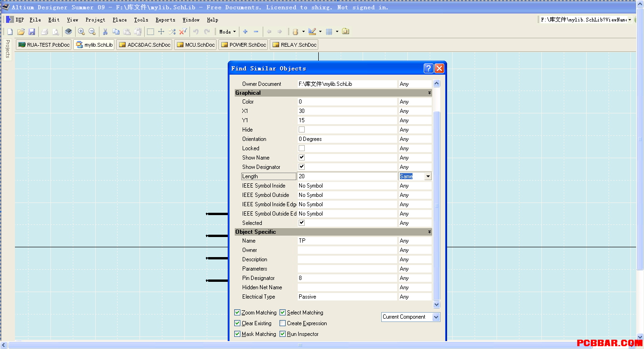Select objects inside area icon
The height and width of the screenshot is (349, 644).
151,32
